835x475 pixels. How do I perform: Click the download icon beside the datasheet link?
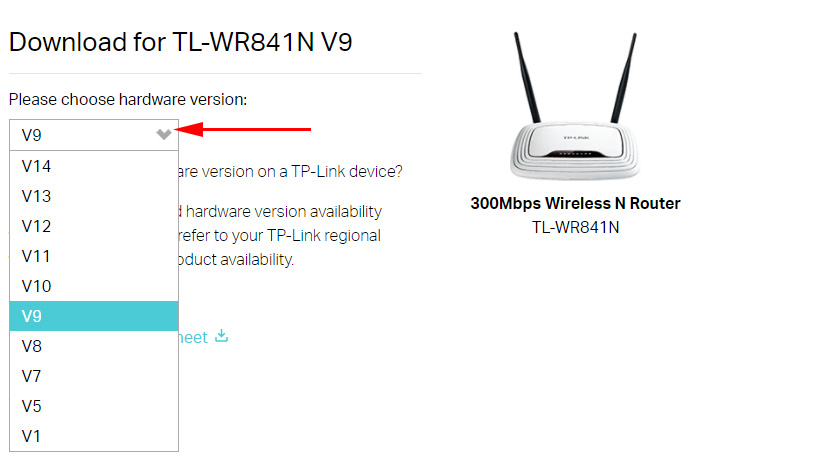(222, 336)
